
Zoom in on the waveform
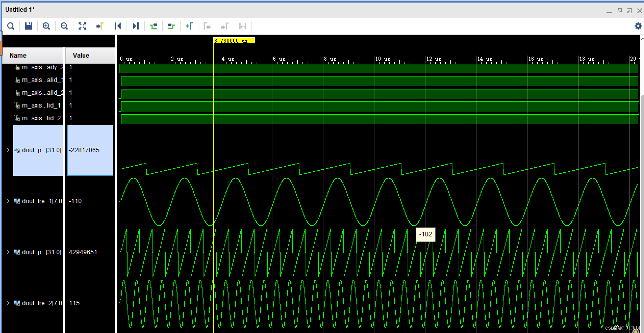pos(46,26)
